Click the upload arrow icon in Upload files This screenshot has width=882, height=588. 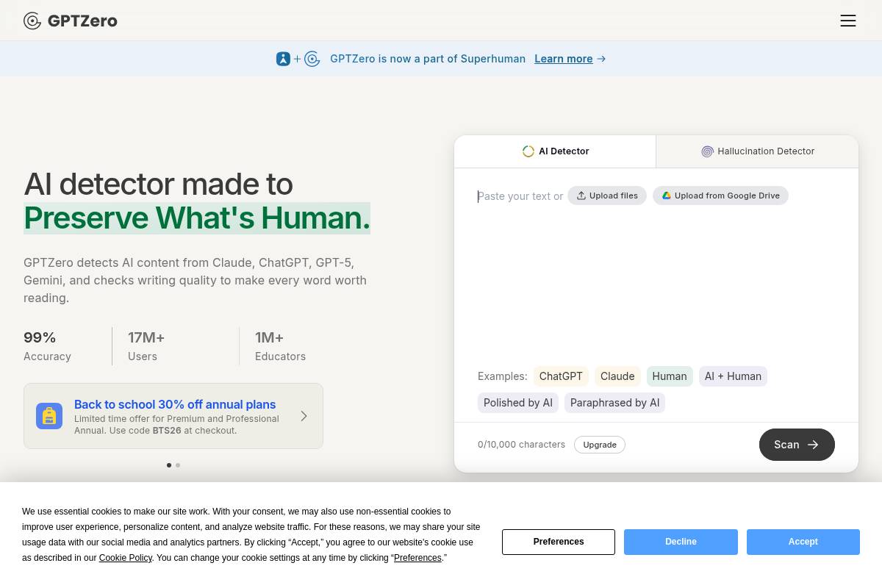[581, 196]
